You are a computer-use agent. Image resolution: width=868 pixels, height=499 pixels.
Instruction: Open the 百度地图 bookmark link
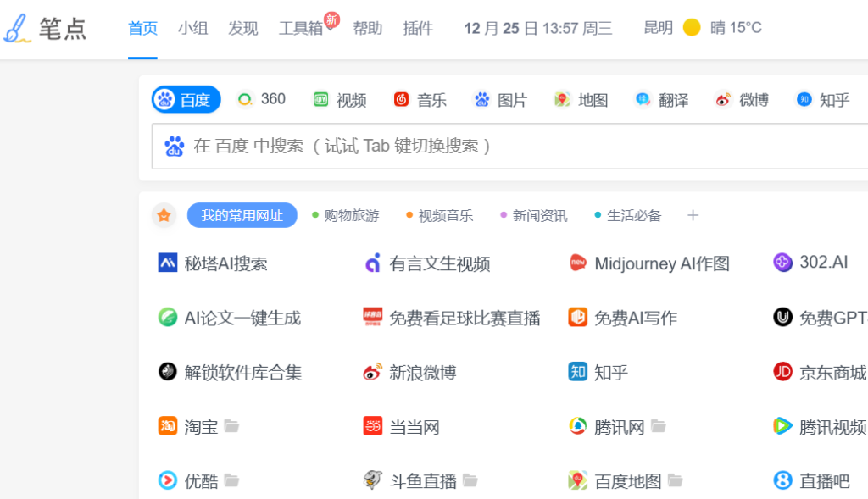(x=615, y=480)
